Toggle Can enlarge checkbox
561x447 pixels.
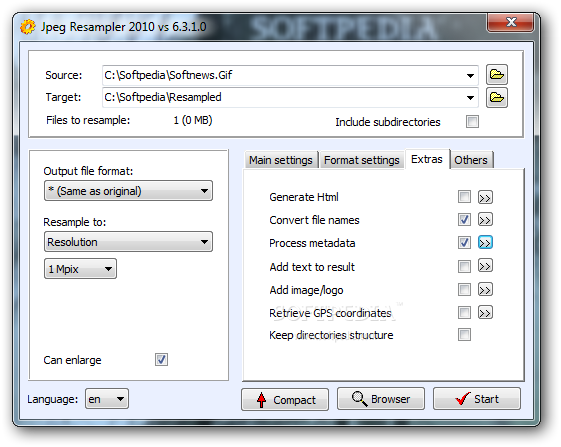(161, 359)
